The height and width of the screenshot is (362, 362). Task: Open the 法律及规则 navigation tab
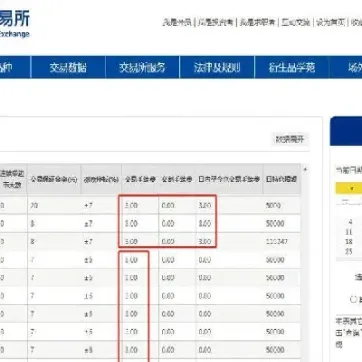click(217, 68)
